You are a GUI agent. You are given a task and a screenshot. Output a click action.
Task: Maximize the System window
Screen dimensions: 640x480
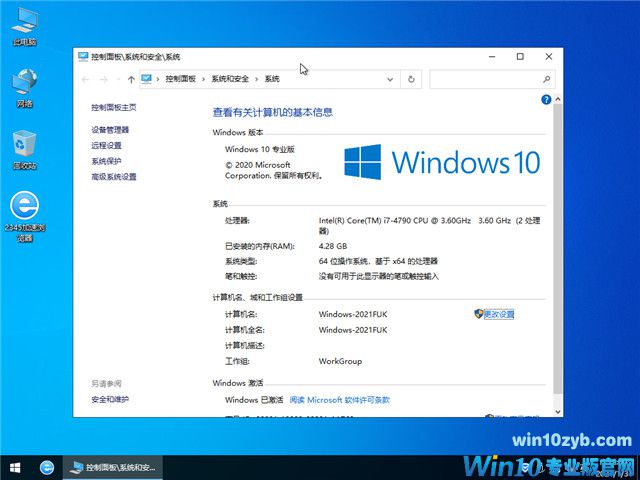click(520, 57)
